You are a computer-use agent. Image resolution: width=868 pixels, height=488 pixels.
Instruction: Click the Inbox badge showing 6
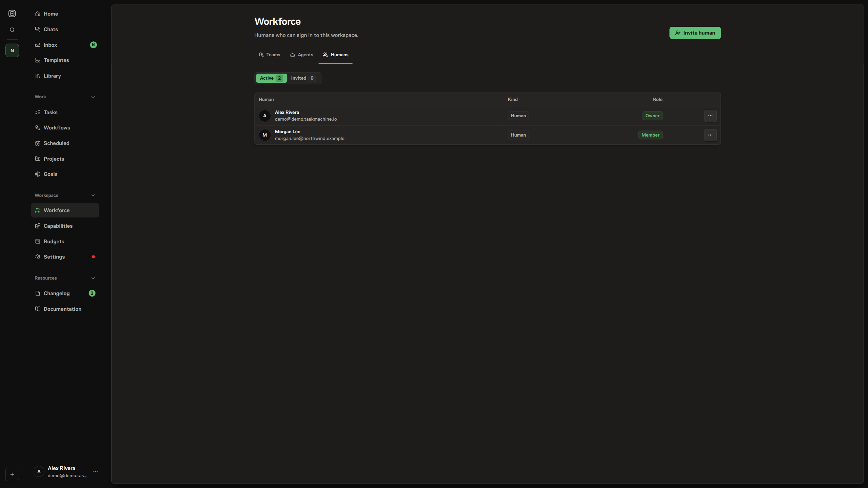[93, 45]
